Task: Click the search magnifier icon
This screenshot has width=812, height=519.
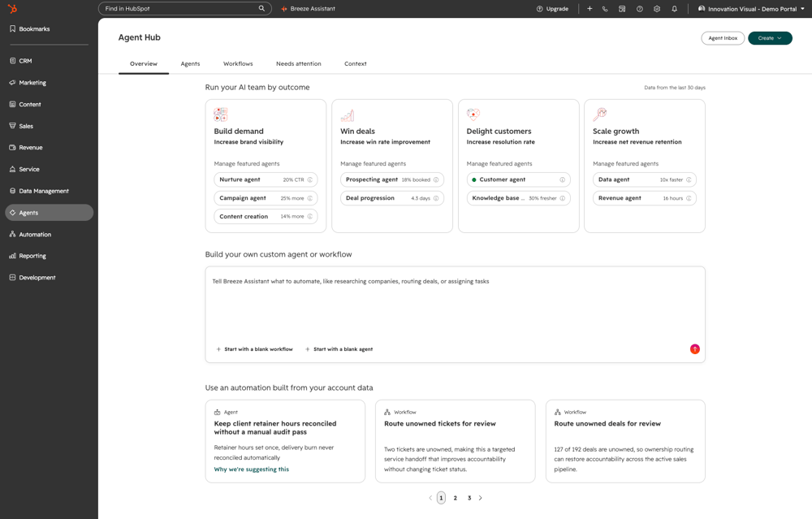Action: click(x=261, y=8)
